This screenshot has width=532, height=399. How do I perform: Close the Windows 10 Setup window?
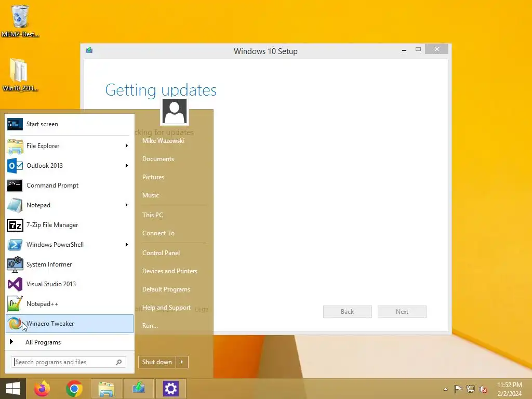[x=436, y=49]
